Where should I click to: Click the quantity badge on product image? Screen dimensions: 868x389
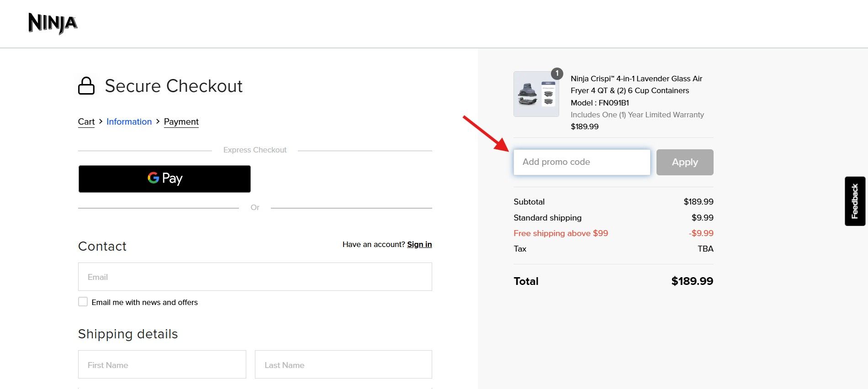pos(557,73)
